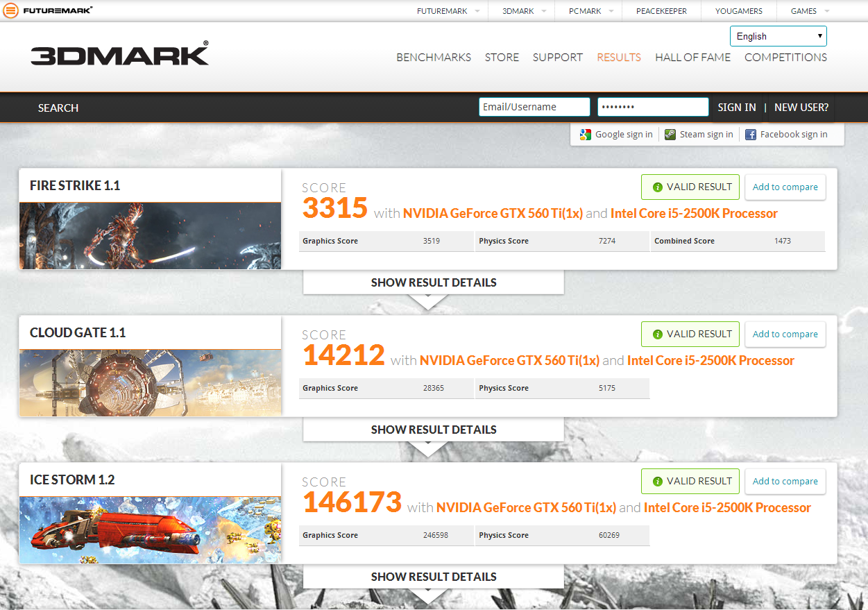Expand Fire Strike show result details
868x610 pixels.
434,283
